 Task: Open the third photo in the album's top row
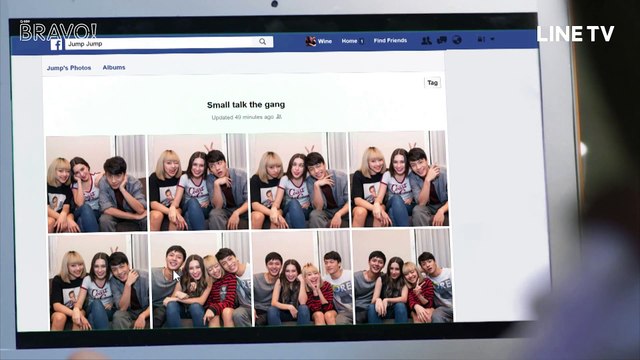pos(298,180)
